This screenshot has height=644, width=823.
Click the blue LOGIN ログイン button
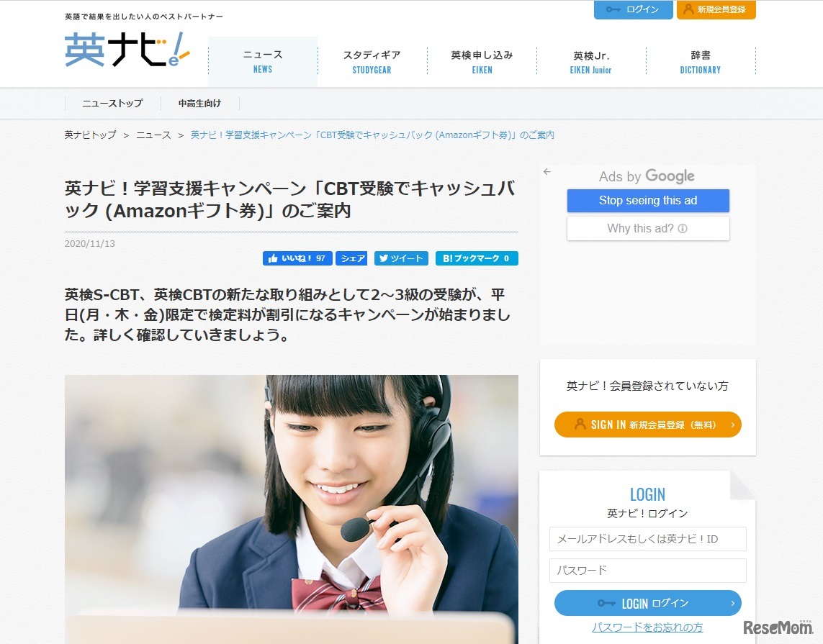point(648,603)
